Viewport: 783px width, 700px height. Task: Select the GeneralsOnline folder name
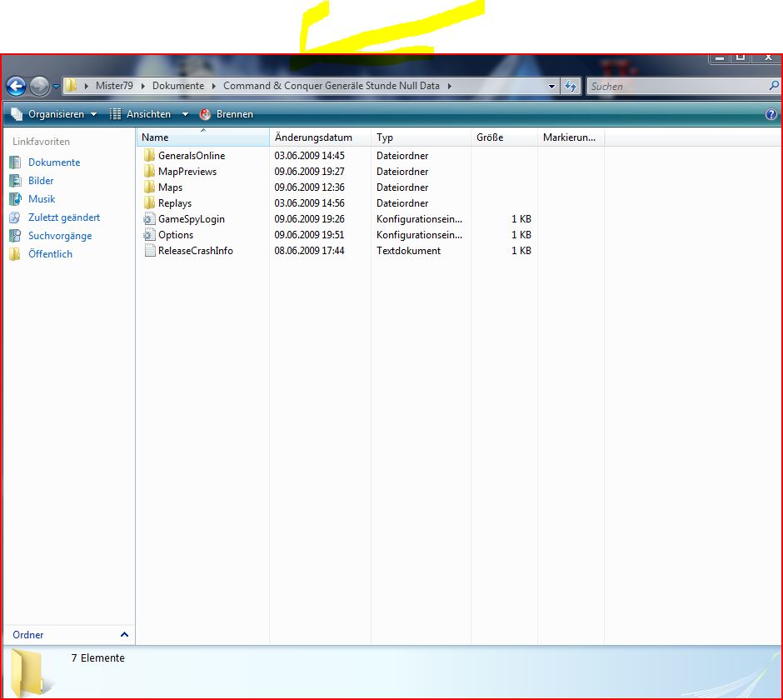click(192, 155)
